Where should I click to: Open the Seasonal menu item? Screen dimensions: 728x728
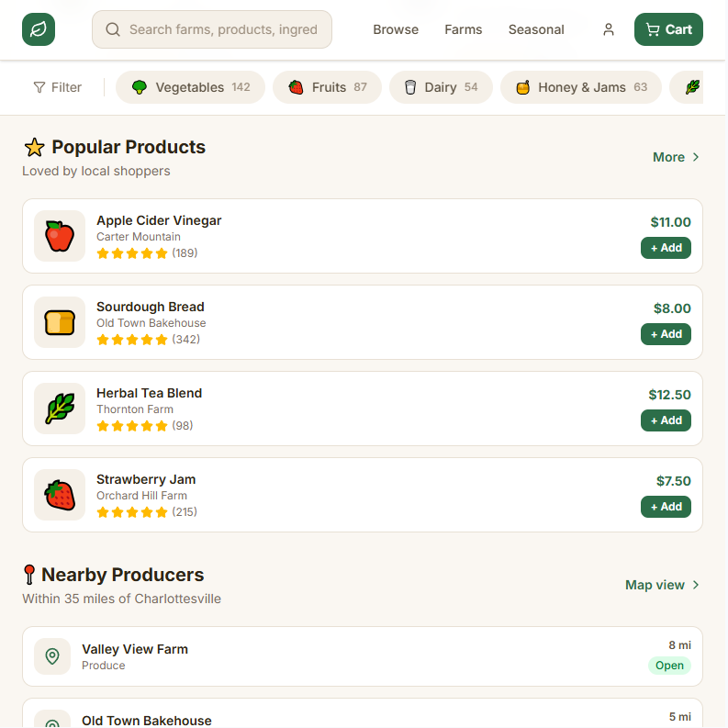click(536, 29)
